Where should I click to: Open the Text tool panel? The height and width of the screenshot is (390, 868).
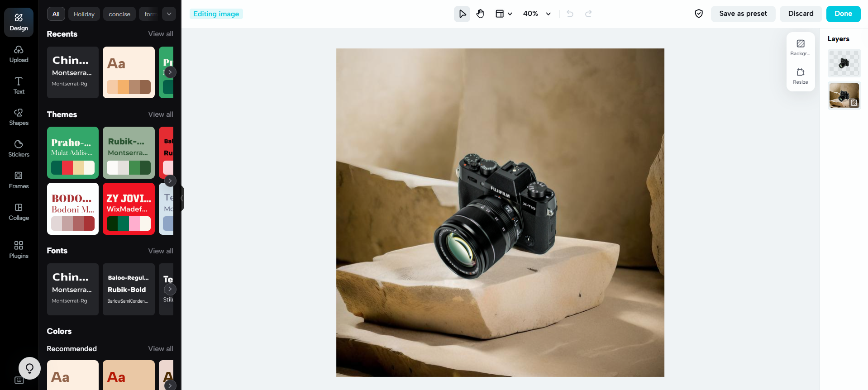(19, 86)
